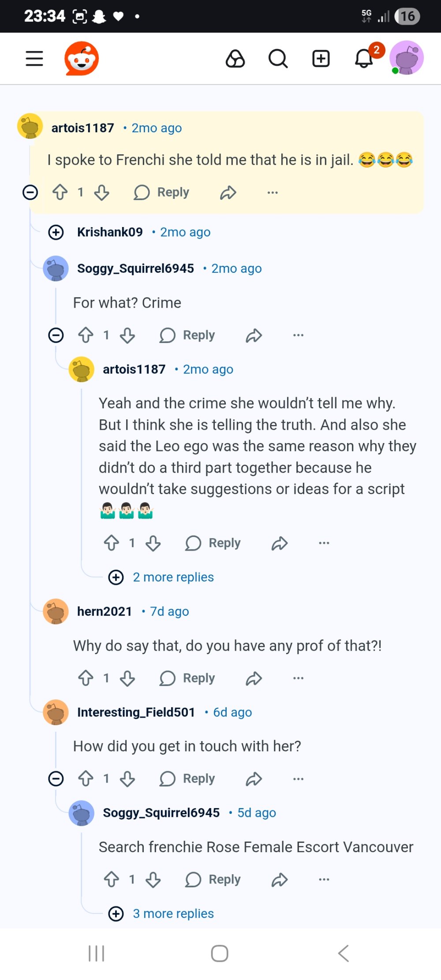The width and height of the screenshot is (441, 980).
Task: Expand collapsed Krishank09 comment
Action: click(x=56, y=232)
